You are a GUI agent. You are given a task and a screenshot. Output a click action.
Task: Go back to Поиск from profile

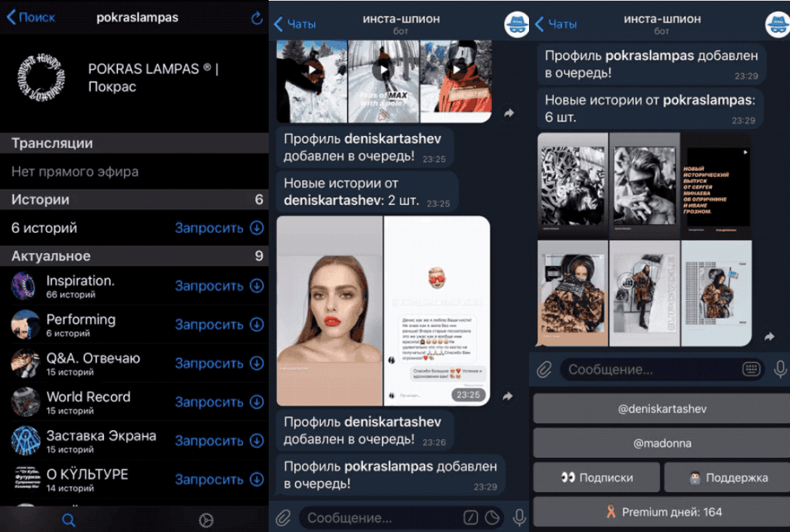click(x=31, y=18)
